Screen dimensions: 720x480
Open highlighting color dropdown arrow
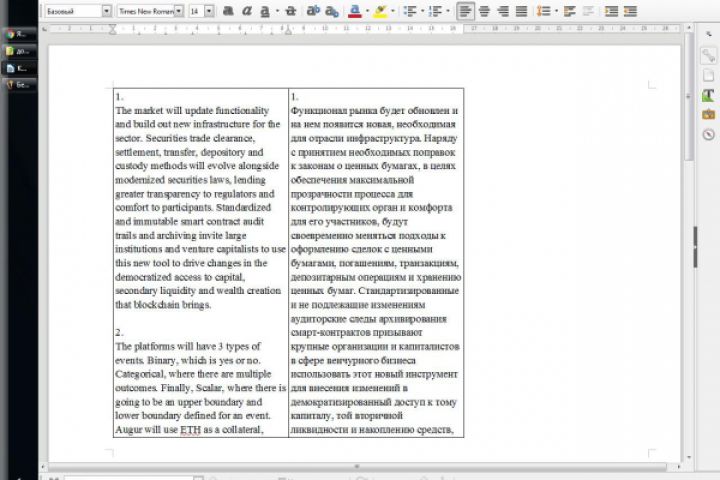point(393,11)
